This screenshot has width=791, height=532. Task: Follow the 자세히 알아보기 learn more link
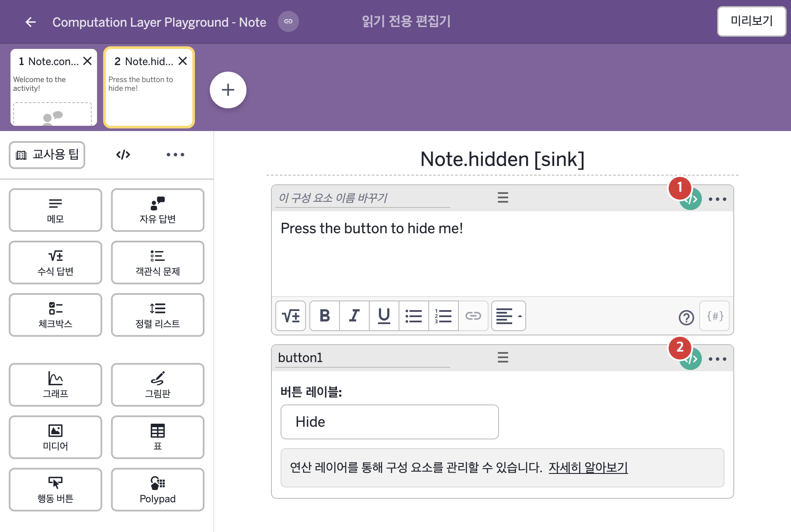pyautogui.click(x=588, y=467)
